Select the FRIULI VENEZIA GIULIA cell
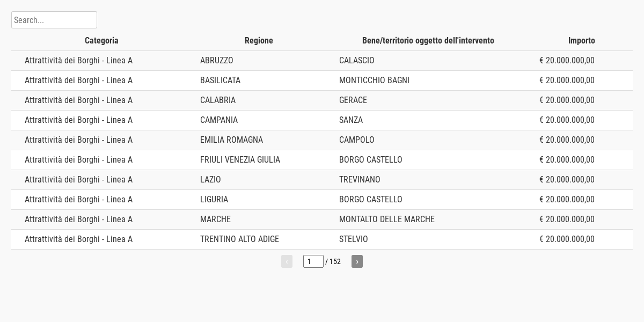 point(240,160)
